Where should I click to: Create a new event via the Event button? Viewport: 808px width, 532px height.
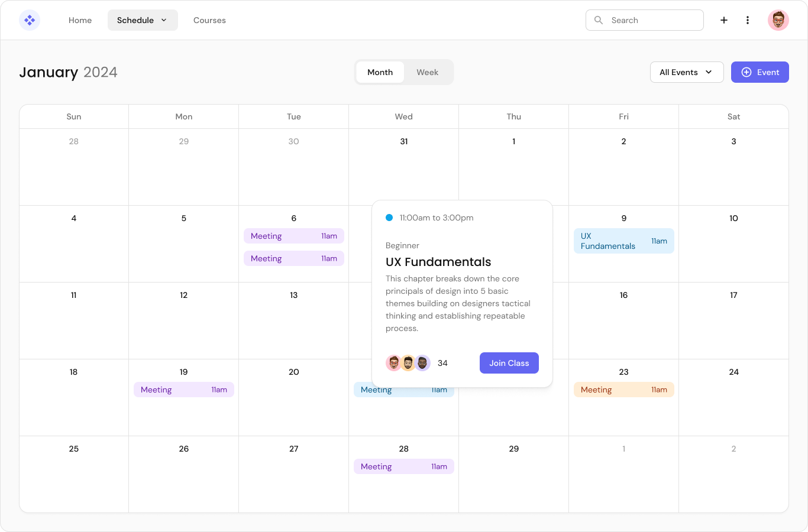pos(760,72)
